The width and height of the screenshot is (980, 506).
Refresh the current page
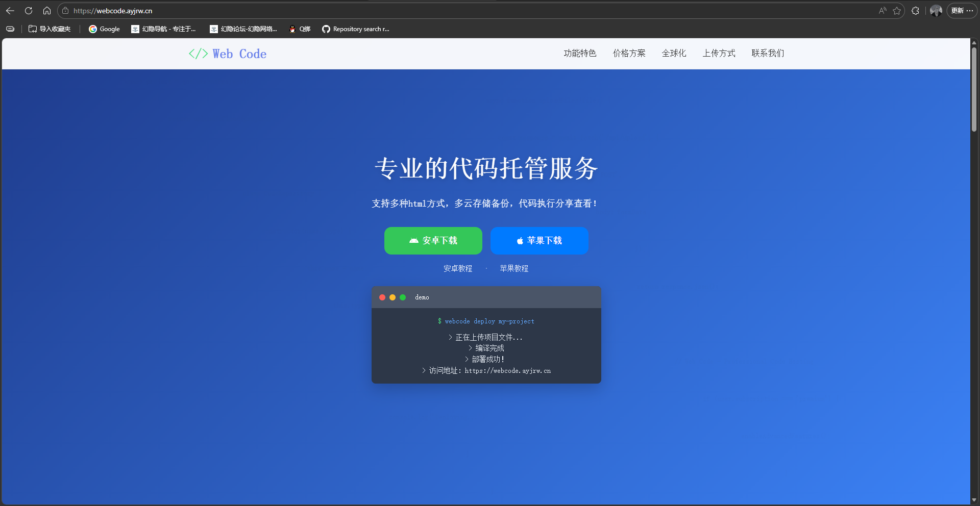[29, 10]
